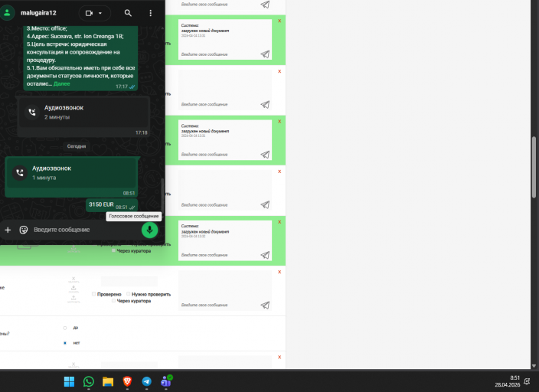Select the да radio button
This screenshot has width=539, height=392.
[65, 328]
